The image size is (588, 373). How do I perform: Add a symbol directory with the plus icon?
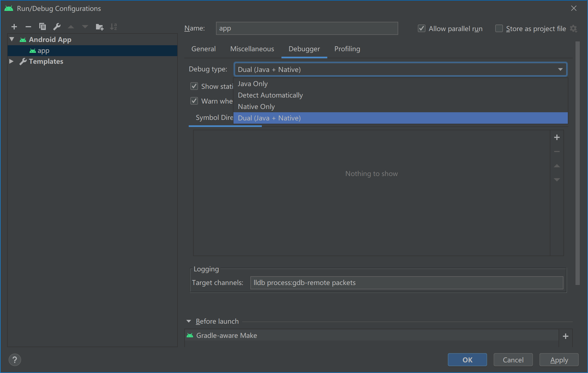coord(557,137)
